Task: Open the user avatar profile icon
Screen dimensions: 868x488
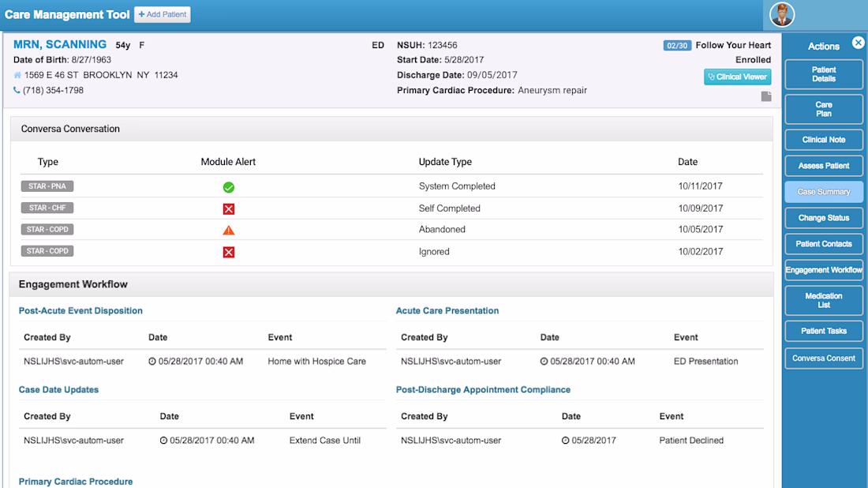Action: tap(782, 15)
